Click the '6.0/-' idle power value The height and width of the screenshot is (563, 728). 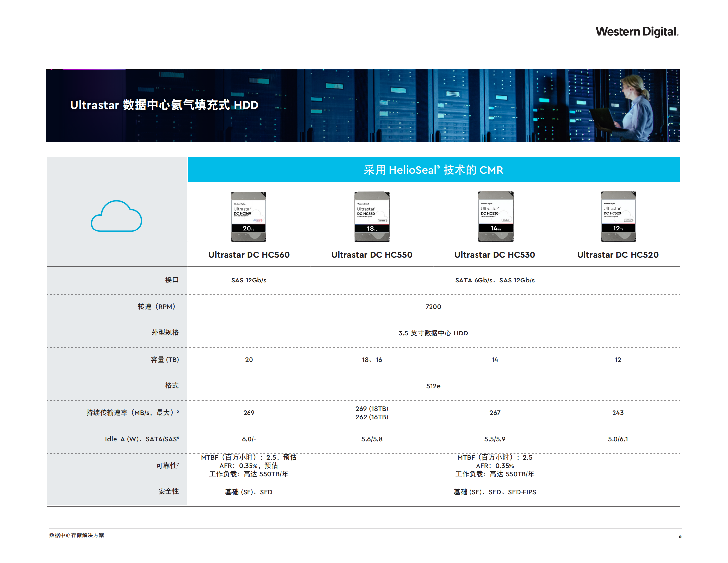[249, 439]
